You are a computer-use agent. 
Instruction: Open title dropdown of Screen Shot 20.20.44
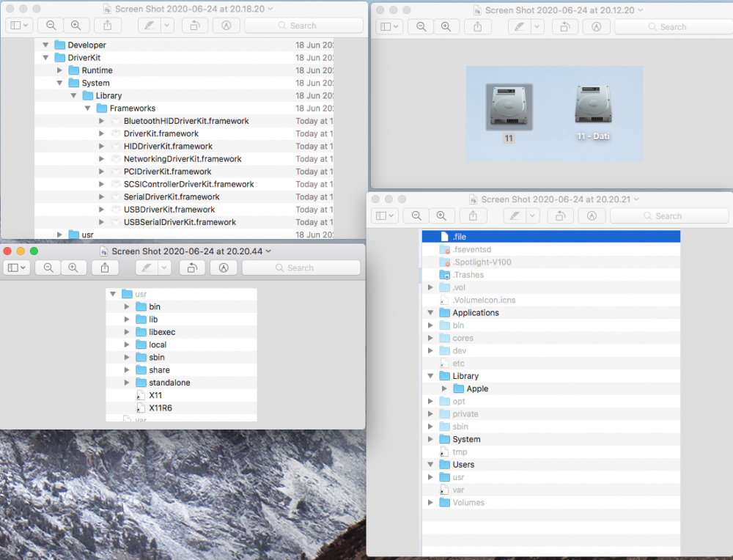tap(268, 251)
